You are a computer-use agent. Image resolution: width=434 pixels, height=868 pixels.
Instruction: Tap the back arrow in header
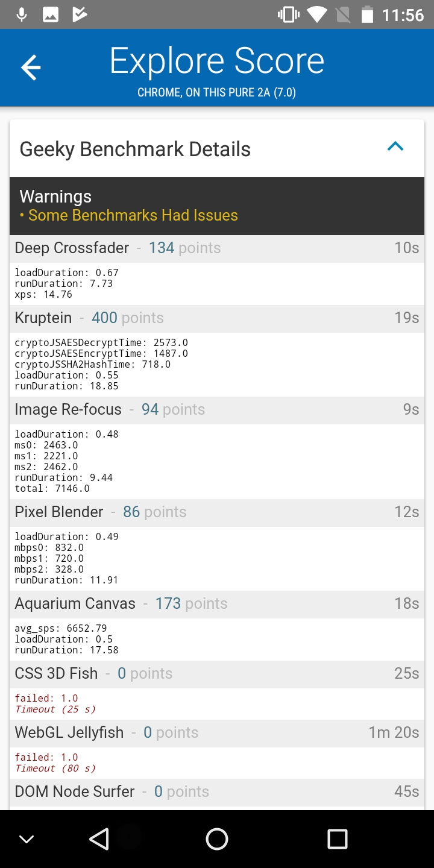31,68
